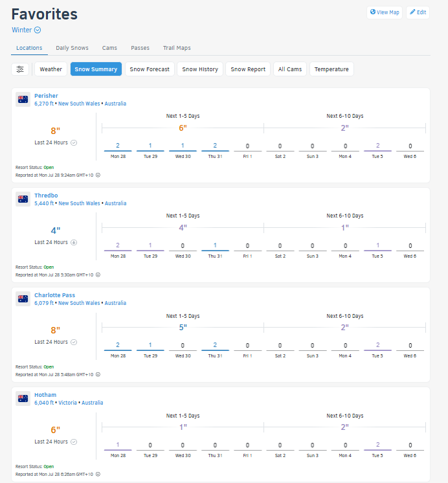The width and height of the screenshot is (448, 483).
Task: Click Thredbo's Thu 31 snowfall value
Action: 215,245
